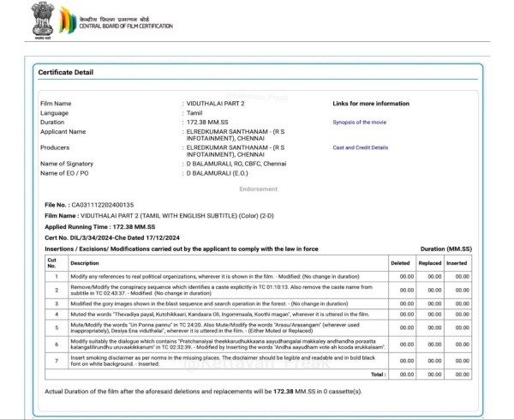Click the Cut No. column header
This screenshot has height=420, width=514.
[53, 261]
